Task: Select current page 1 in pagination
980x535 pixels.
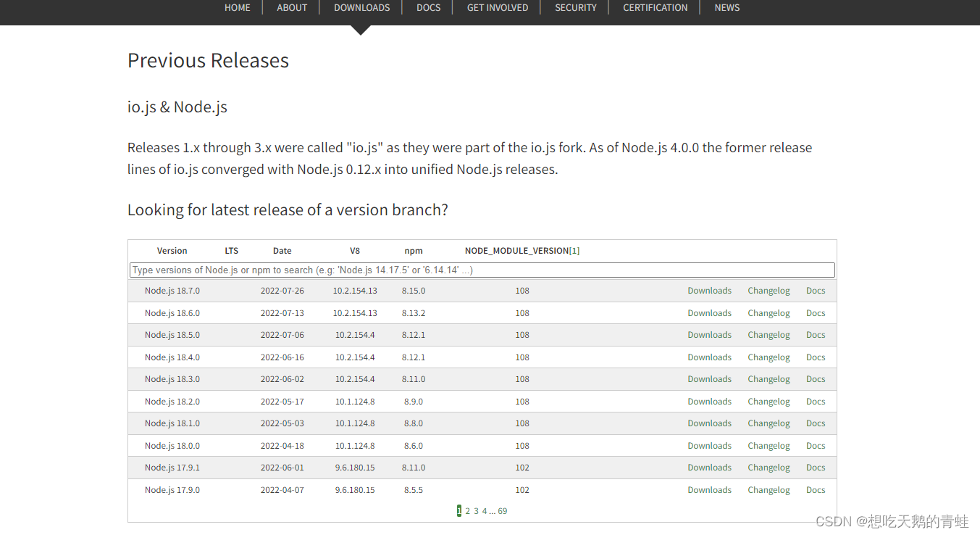Action: 459,511
